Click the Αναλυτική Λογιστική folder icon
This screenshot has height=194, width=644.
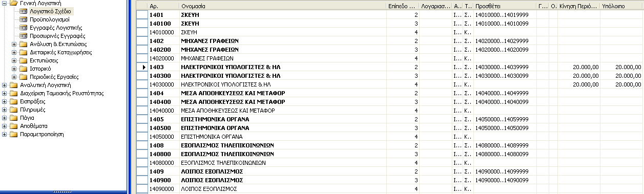(14, 85)
